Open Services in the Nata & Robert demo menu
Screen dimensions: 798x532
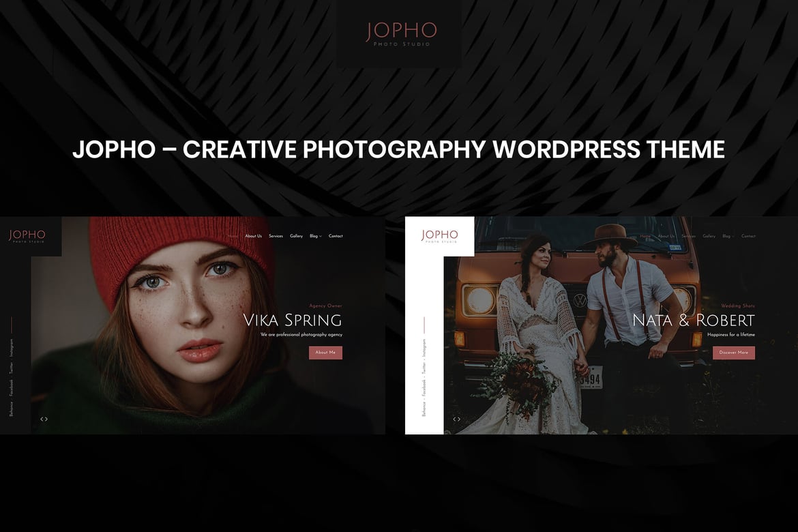(689, 236)
